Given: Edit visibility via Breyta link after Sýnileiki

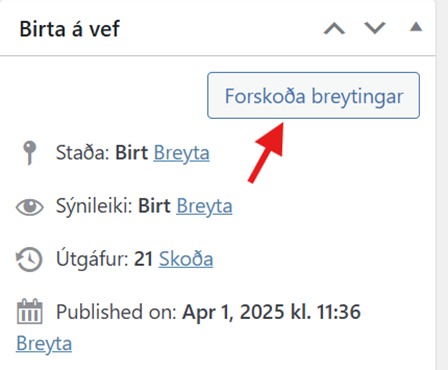Looking at the screenshot, I should (204, 206).
